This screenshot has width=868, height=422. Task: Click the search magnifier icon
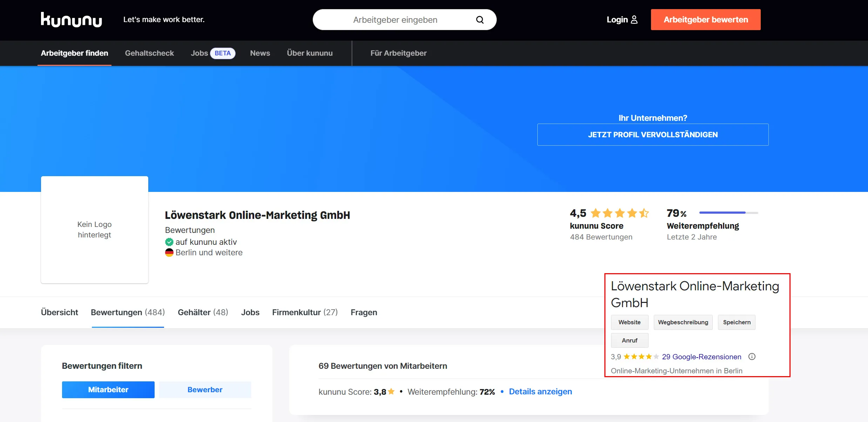click(480, 20)
